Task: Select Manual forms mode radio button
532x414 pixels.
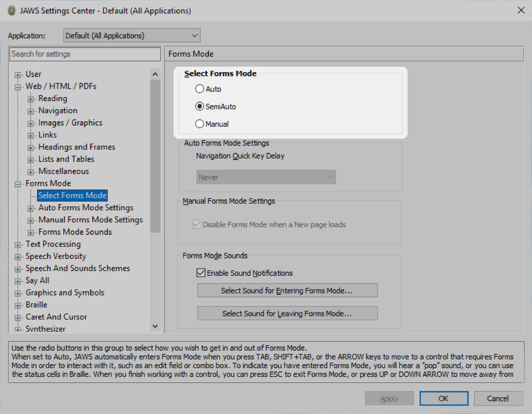Action: click(200, 124)
